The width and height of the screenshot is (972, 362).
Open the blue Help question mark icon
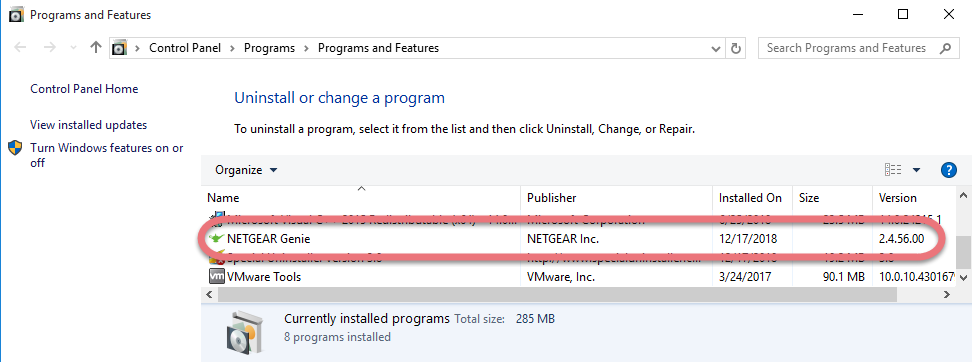(x=948, y=170)
